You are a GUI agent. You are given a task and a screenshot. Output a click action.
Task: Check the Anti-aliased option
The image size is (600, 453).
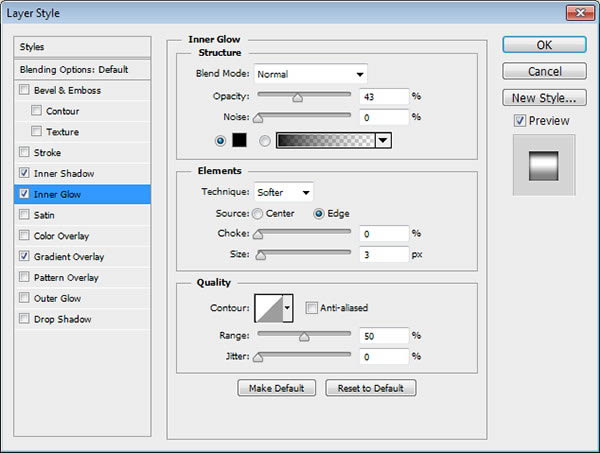click(311, 308)
